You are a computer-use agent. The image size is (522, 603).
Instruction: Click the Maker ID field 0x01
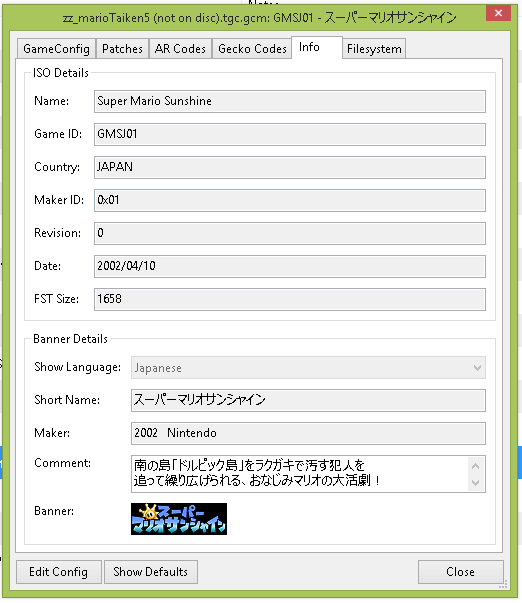point(290,200)
